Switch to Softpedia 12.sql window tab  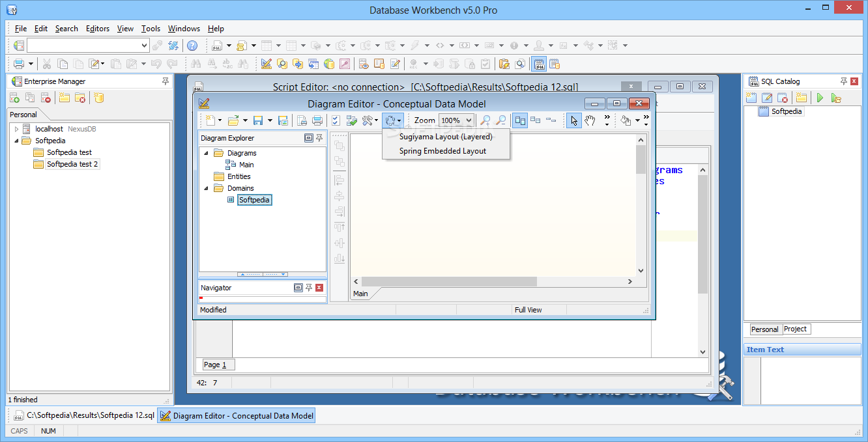pyautogui.click(x=83, y=415)
